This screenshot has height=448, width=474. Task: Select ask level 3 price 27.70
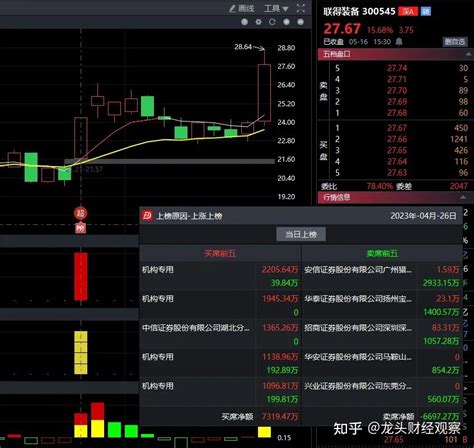(x=397, y=91)
